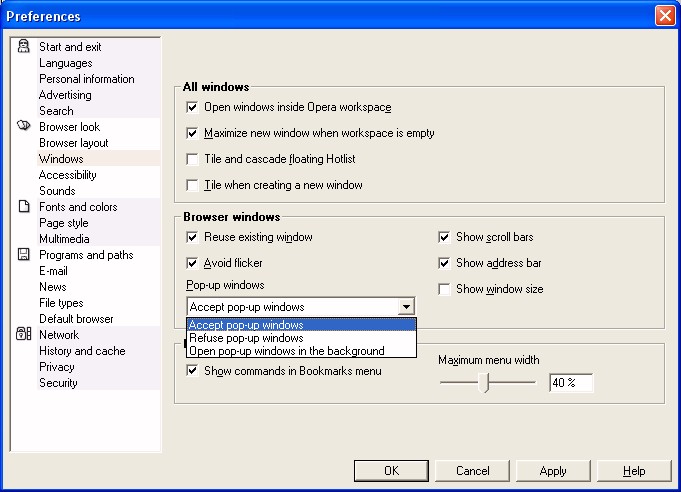Go to the Accessibility settings page
681x492 pixels.
(x=67, y=175)
